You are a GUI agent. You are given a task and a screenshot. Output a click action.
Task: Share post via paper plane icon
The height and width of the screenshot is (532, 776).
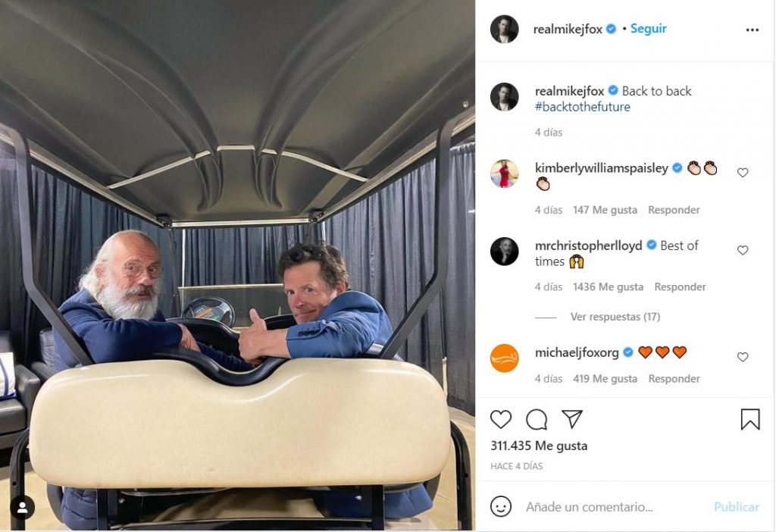coord(571,418)
